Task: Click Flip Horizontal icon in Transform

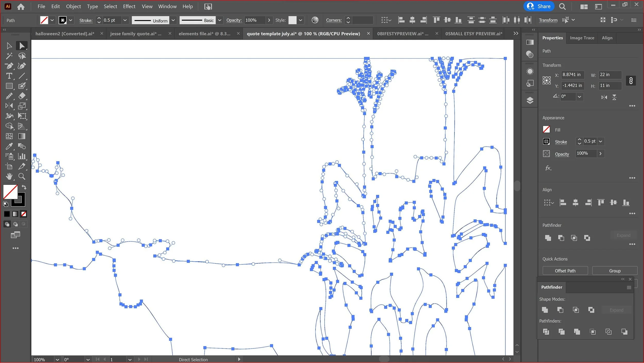Action: click(x=604, y=97)
